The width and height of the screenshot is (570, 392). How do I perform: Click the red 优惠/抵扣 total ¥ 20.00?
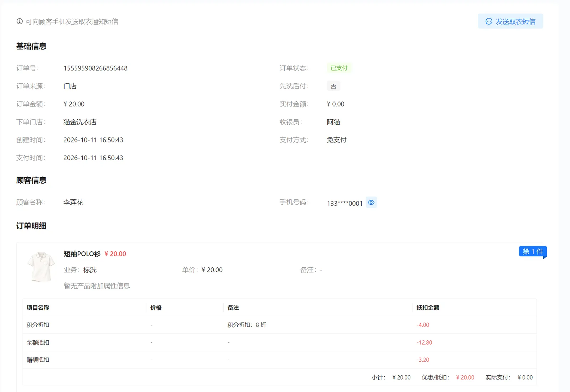click(465, 377)
